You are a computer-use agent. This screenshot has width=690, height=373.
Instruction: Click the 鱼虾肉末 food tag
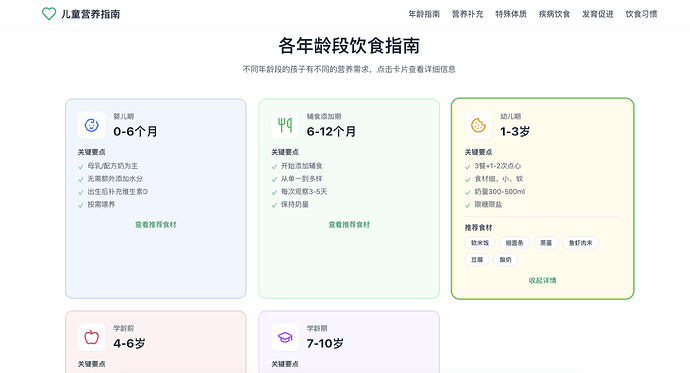(x=580, y=243)
